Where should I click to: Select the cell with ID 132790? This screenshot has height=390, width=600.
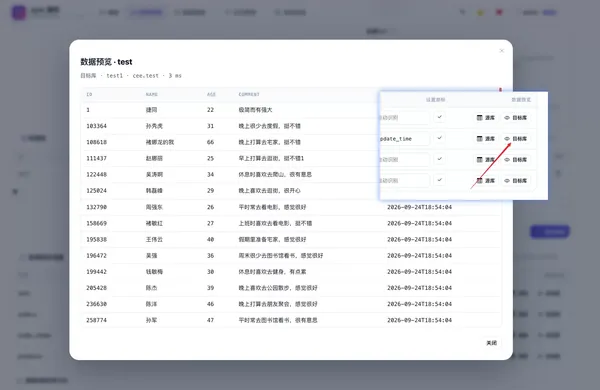point(96,207)
